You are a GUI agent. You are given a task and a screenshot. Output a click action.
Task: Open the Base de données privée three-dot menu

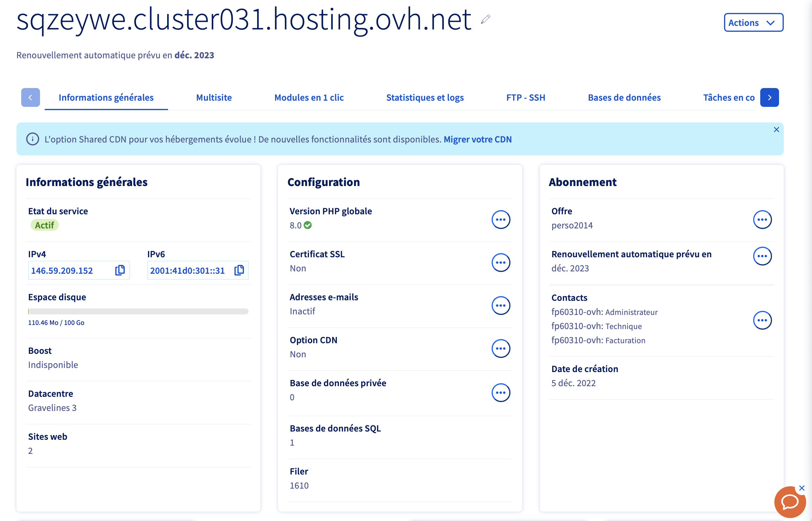(x=500, y=392)
